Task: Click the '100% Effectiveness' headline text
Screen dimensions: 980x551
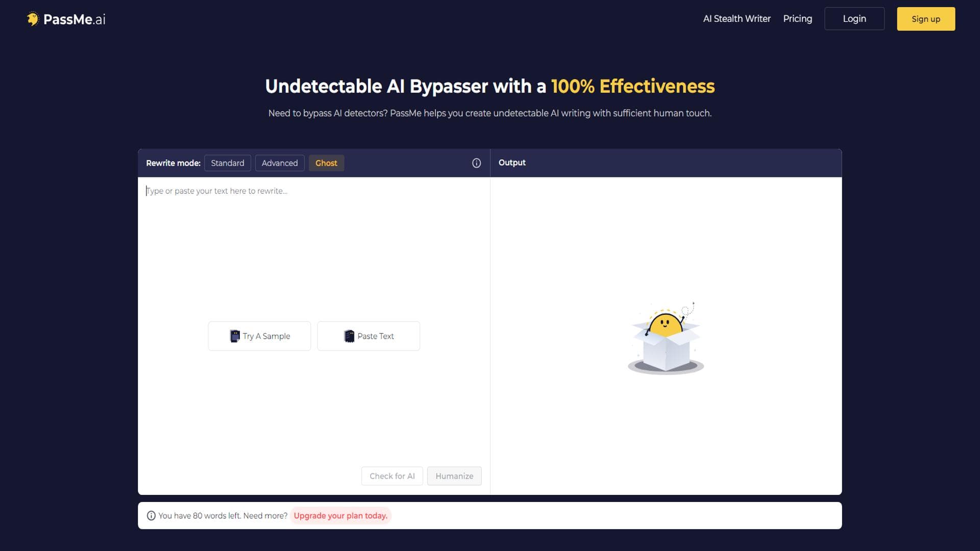Action: click(633, 86)
